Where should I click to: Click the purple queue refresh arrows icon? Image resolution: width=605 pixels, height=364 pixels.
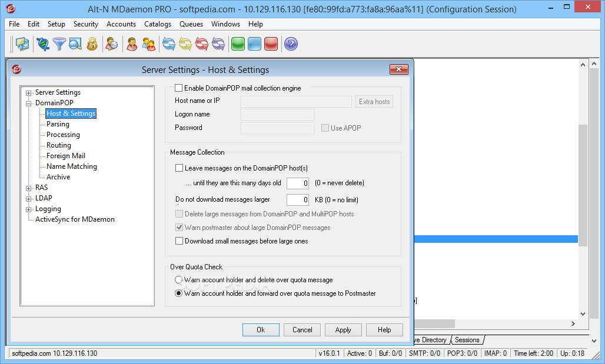pos(218,44)
